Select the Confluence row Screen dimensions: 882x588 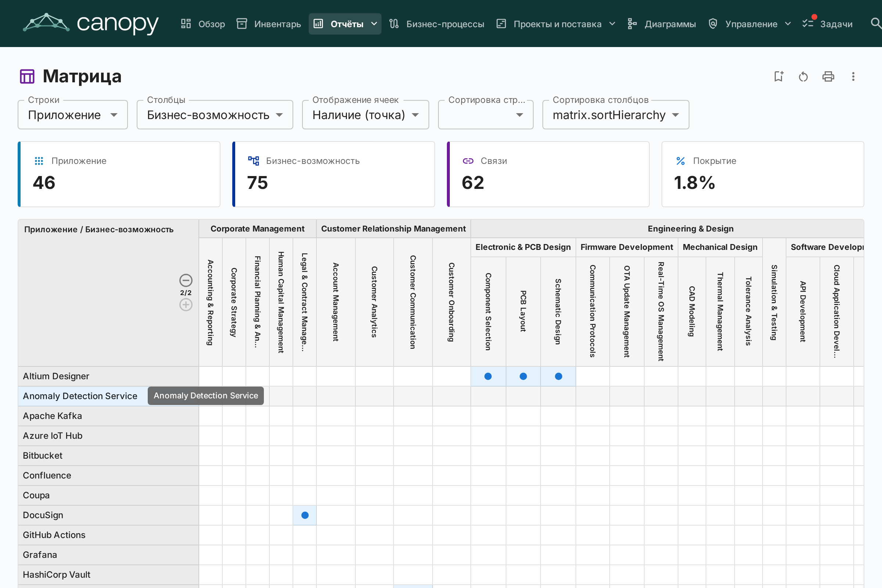click(x=108, y=476)
